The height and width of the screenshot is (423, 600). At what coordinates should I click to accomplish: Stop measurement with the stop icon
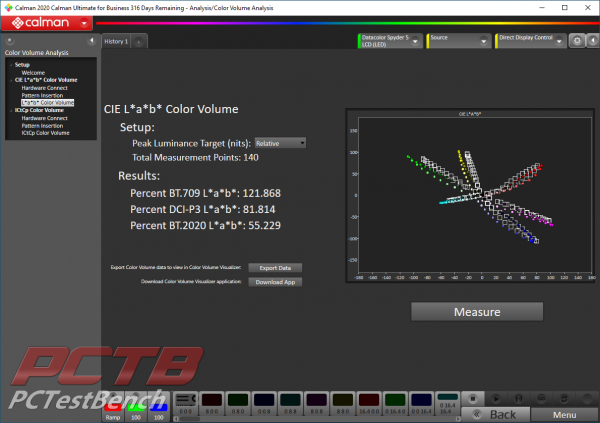[473, 399]
